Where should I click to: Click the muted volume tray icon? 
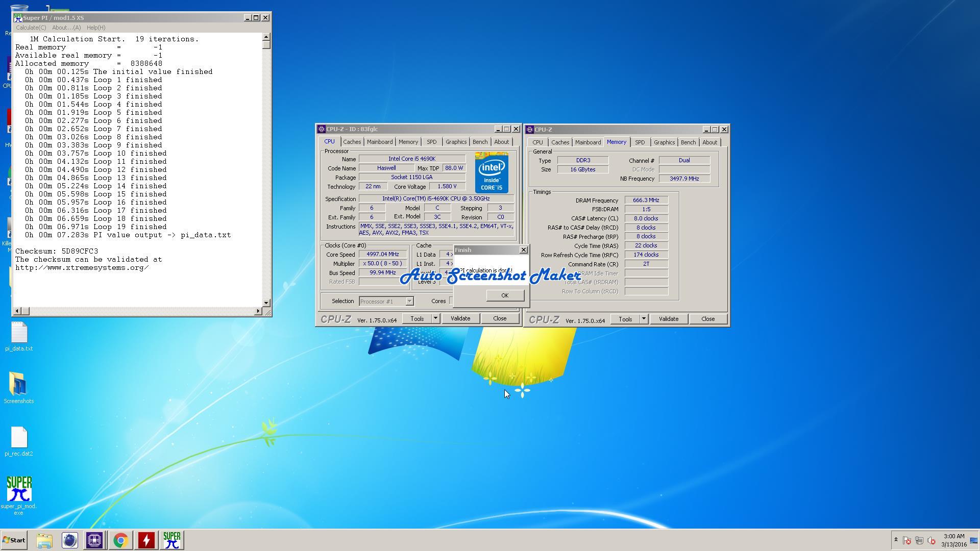coord(932,540)
